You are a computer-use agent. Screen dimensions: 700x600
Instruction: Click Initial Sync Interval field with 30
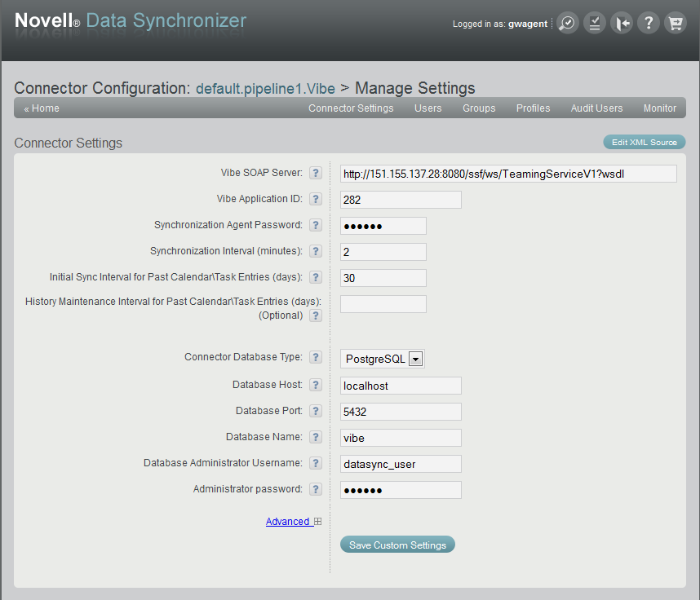[383, 278]
